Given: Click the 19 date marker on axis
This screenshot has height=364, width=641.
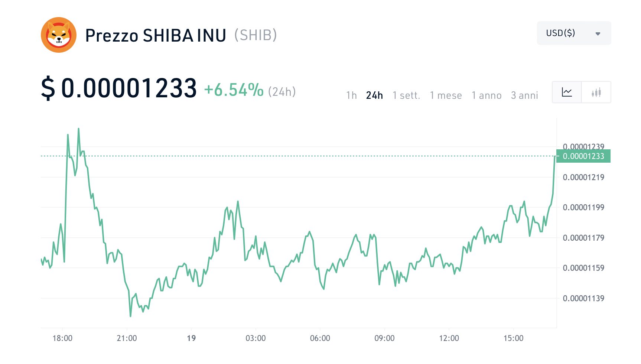Looking at the screenshot, I should click(191, 338).
